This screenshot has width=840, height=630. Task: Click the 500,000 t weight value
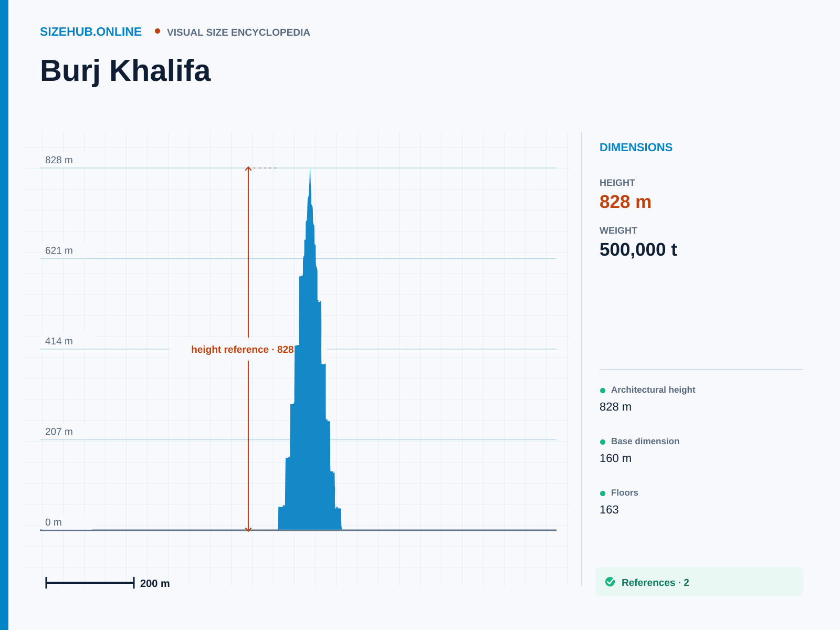638,250
